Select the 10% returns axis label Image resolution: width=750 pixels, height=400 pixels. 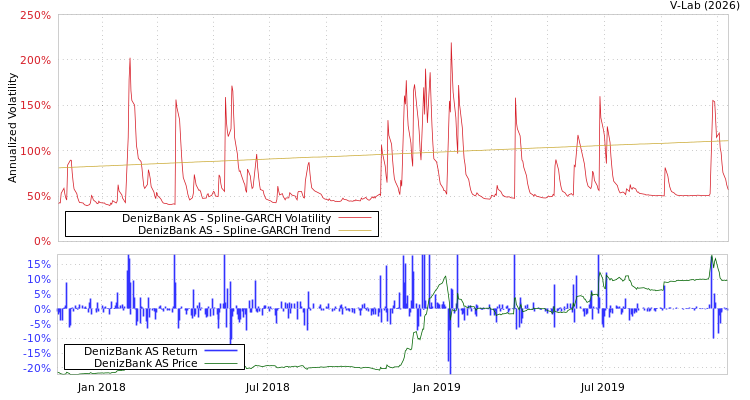click(x=39, y=280)
